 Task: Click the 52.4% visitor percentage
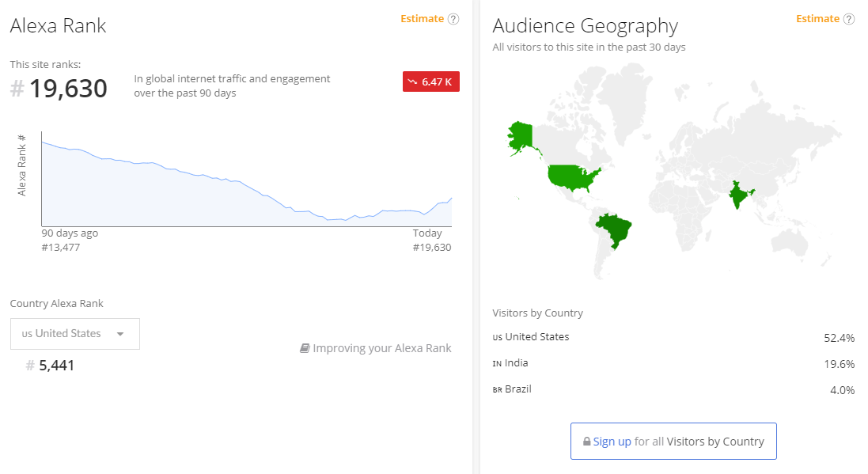(x=840, y=338)
